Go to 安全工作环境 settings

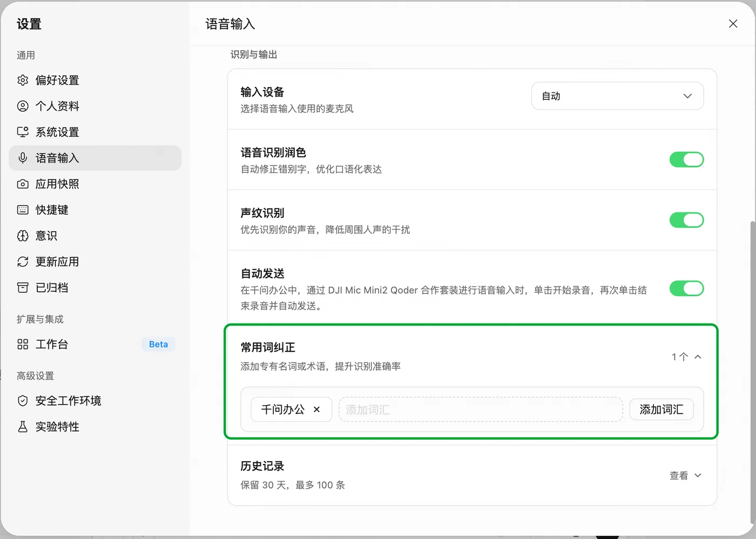[95, 401]
